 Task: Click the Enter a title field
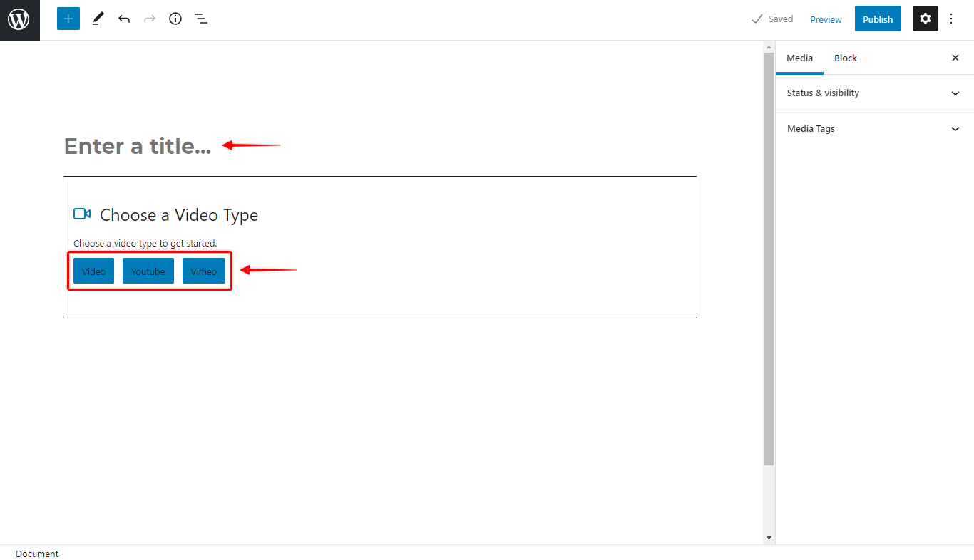coord(138,146)
